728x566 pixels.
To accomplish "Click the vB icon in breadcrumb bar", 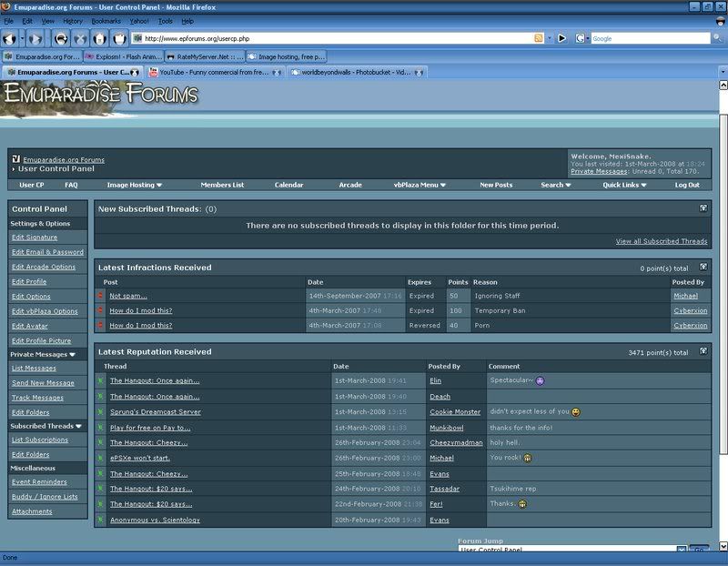I will [x=15, y=159].
